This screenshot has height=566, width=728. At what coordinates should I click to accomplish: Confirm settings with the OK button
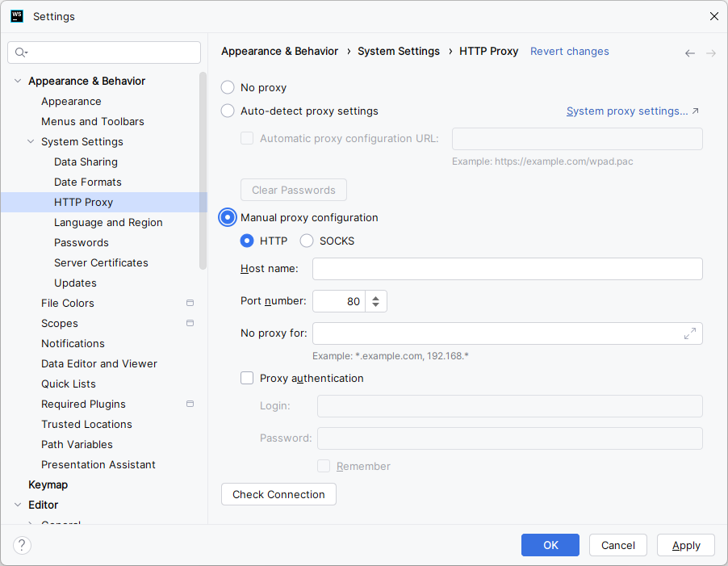coord(550,545)
